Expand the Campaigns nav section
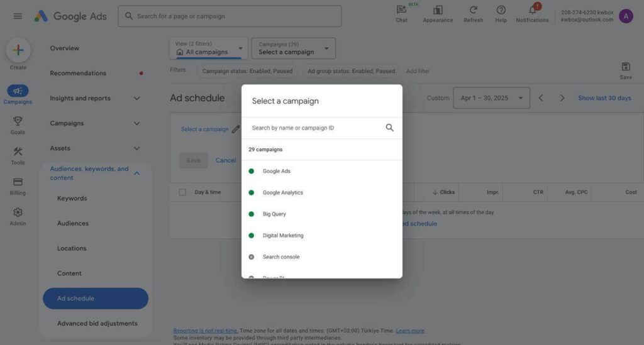Image resolution: width=644 pixels, height=345 pixels. point(96,123)
